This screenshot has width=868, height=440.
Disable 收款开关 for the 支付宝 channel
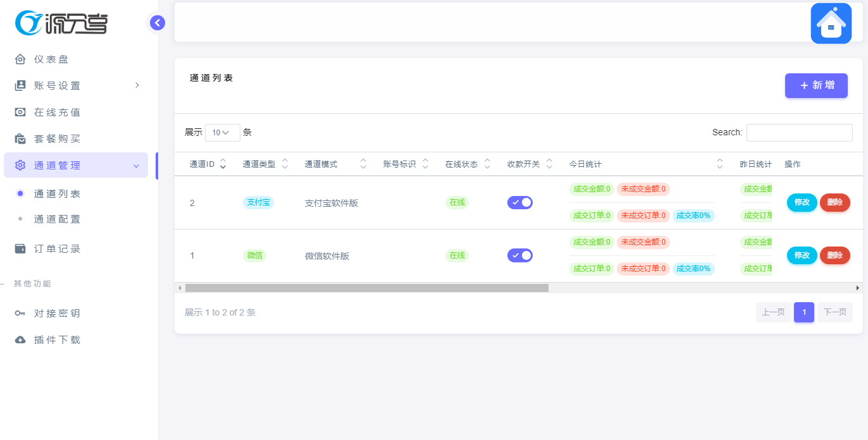point(520,202)
